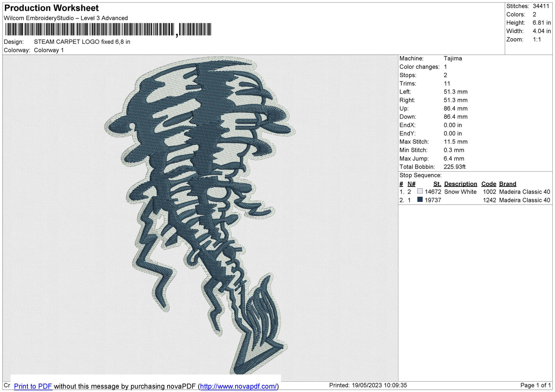
Task: Click the Machine value Tajima
Action: (453, 58)
